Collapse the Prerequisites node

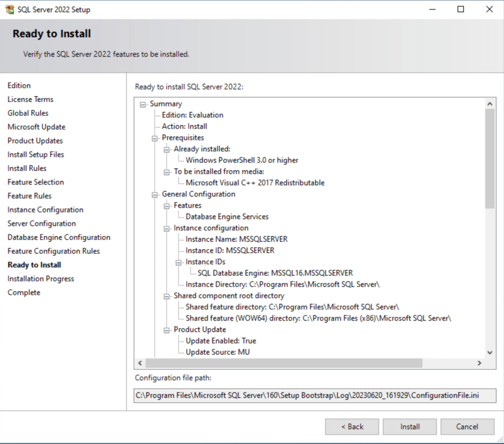(155, 138)
